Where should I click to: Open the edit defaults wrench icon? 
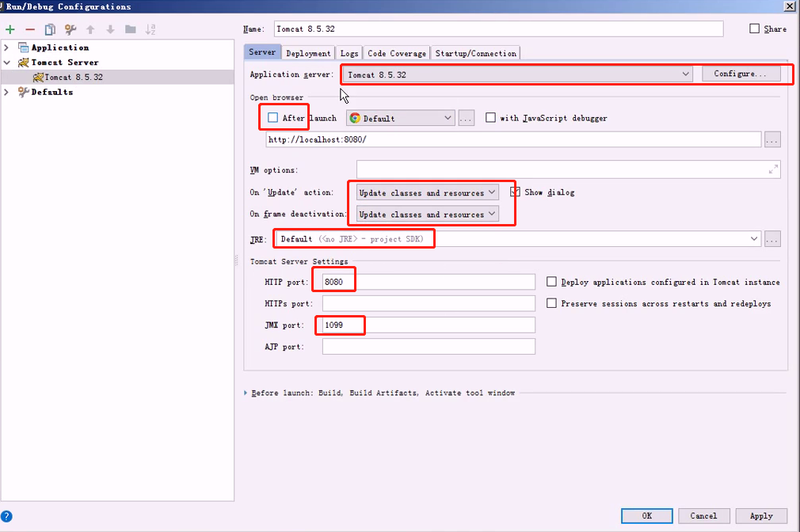[70, 29]
